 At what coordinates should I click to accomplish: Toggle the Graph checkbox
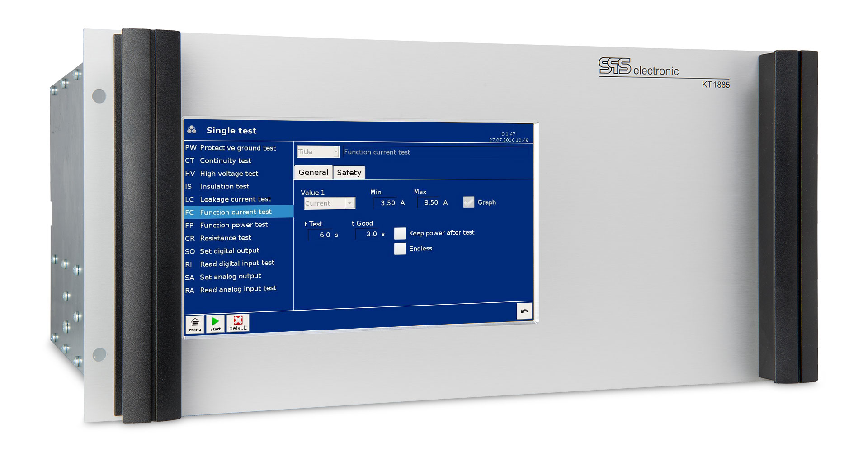tap(469, 202)
